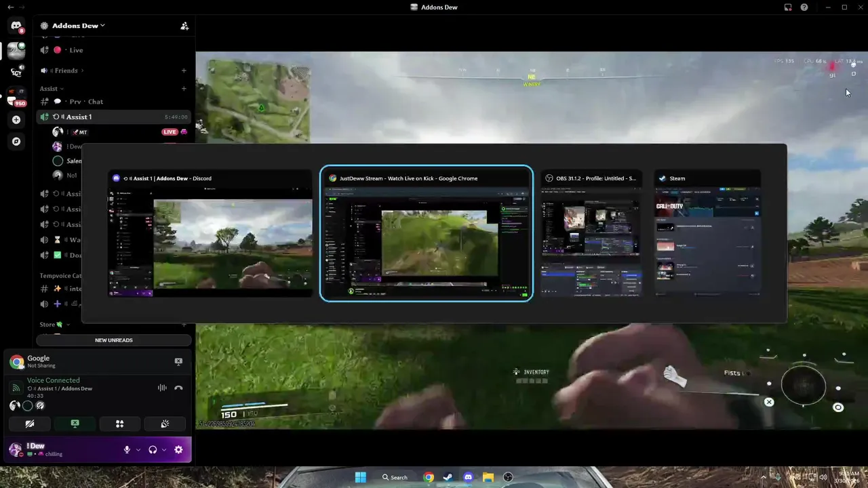Open Discord direct messages home icon
Viewport: 868px width, 488px height.
pos(16,26)
